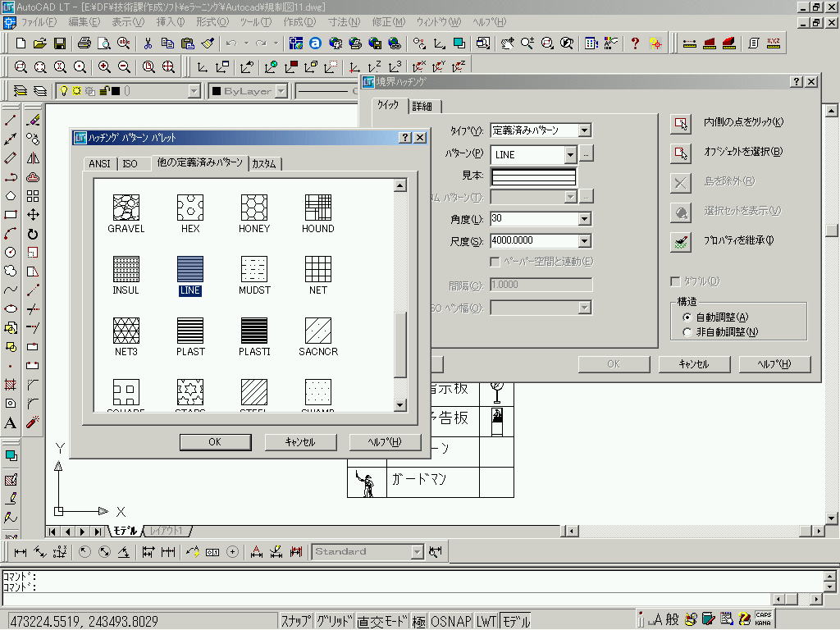Click the pattern palette scroll up arrow
The height and width of the screenshot is (630, 840).
(399, 185)
